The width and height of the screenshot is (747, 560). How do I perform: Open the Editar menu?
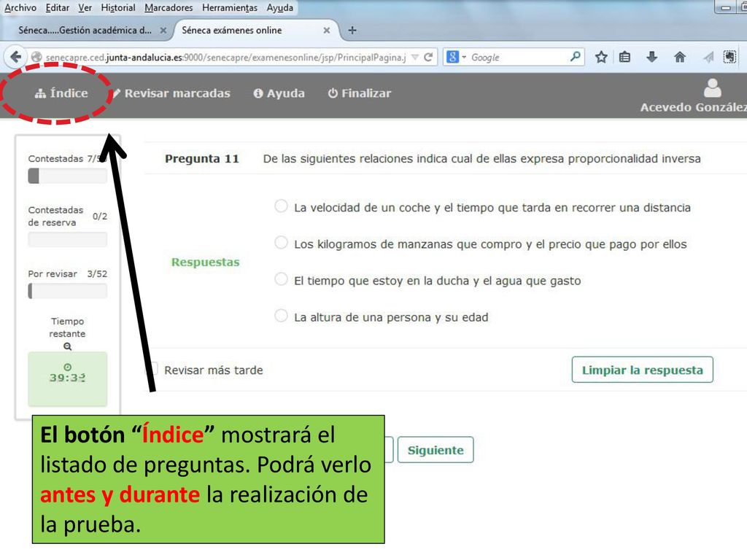57,7
